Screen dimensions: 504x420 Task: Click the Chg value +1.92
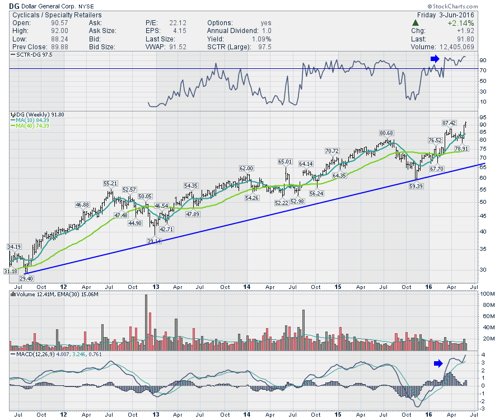point(465,31)
